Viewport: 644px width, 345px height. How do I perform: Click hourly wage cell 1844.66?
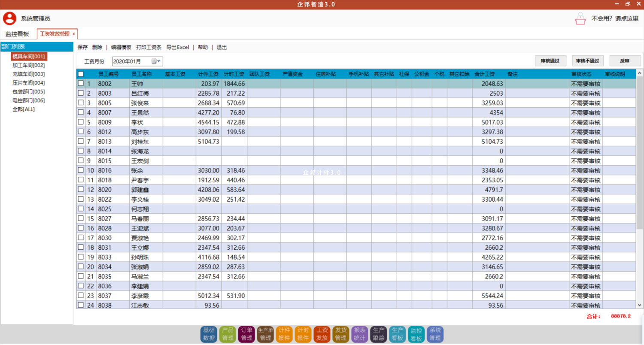click(x=234, y=83)
